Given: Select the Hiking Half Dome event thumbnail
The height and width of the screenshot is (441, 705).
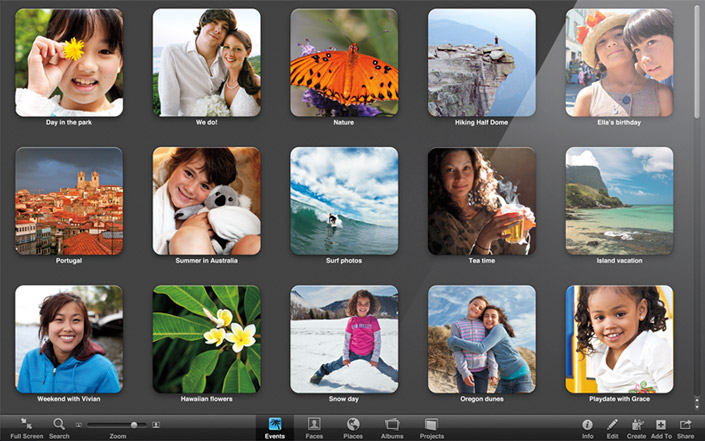Looking at the screenshot, I should [x=482, y=62].
